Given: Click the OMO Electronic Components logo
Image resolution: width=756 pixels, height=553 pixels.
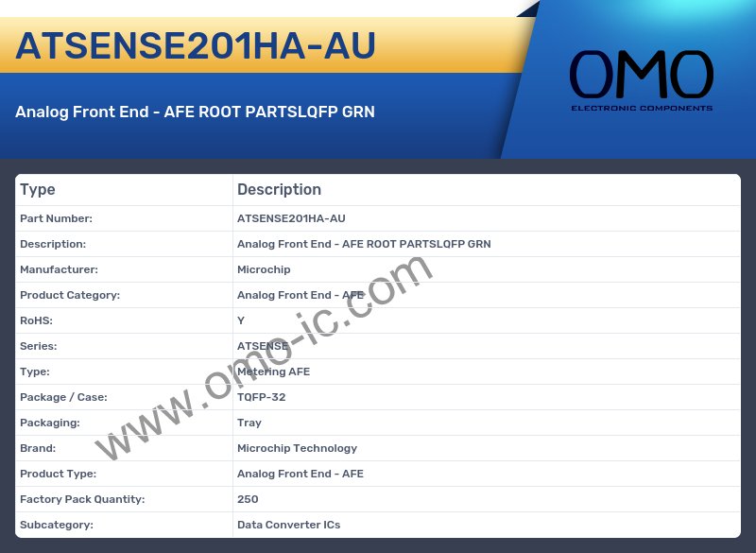Looking at the screenshot, I should coord(641,80).
